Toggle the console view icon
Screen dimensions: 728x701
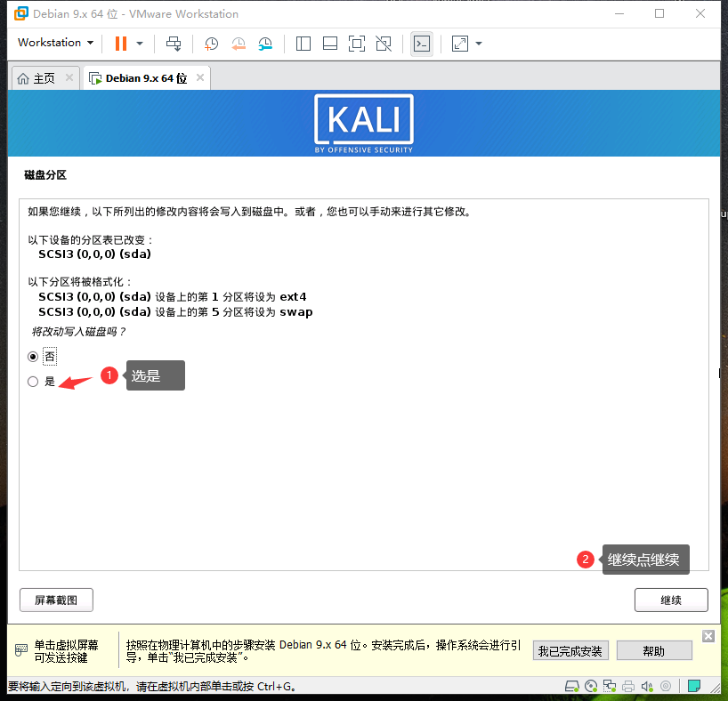[422, 44]
